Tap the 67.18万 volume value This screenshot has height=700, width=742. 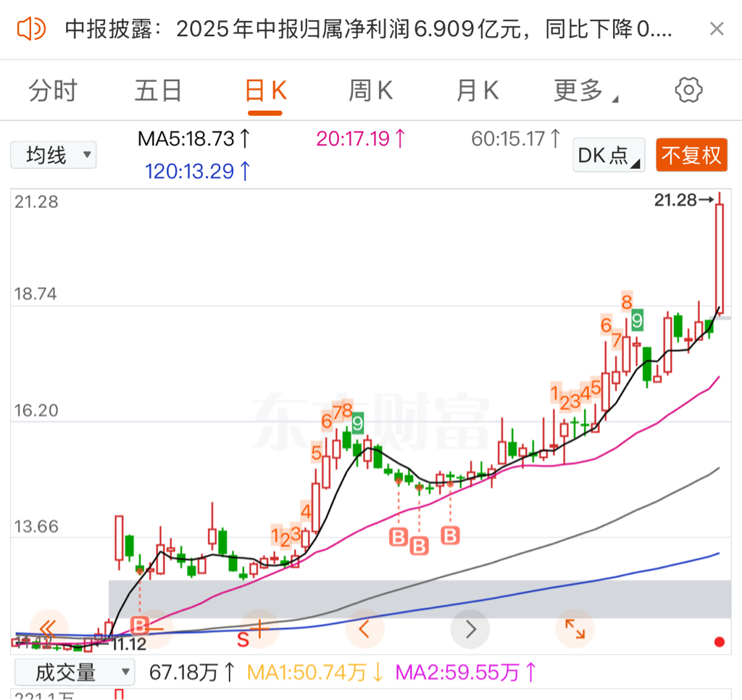point(191,672)
